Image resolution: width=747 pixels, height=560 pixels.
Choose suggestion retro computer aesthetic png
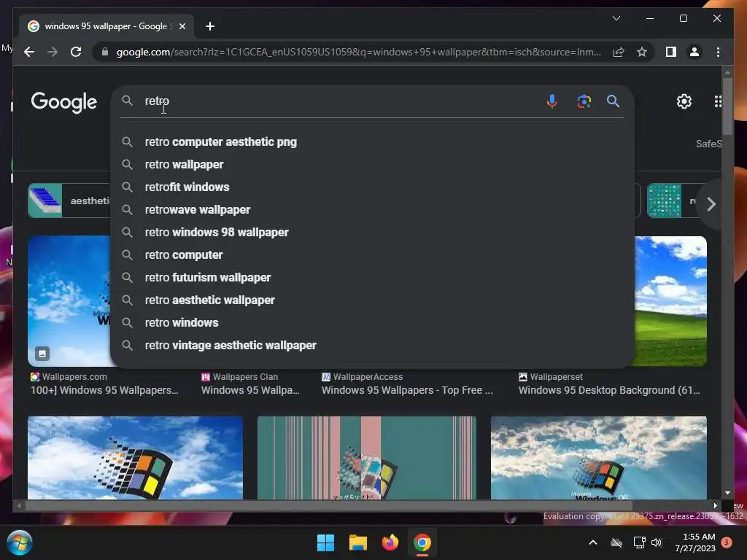(x=220, y=142)
